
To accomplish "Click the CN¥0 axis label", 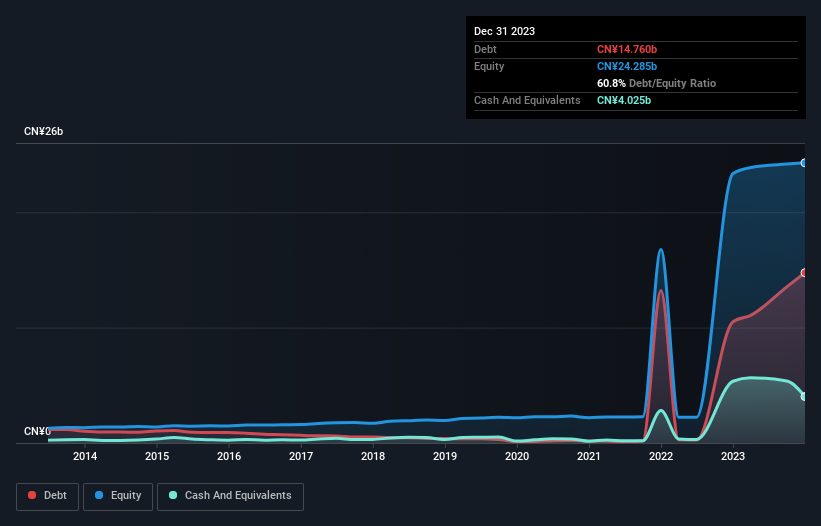I will pos(37,431).
